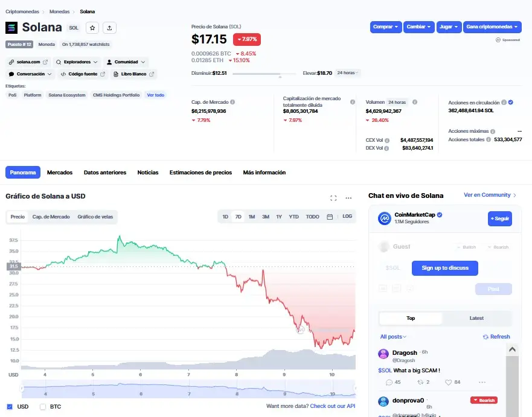Open Noticias tab
The width and height of the screenshot is (532, 417).
pos(147,173)
